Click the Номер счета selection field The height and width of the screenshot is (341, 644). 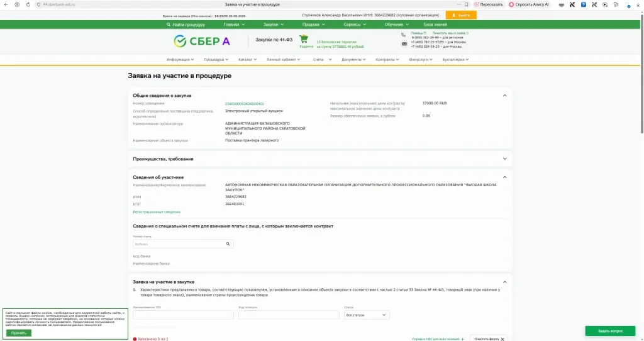pos(183,244)
